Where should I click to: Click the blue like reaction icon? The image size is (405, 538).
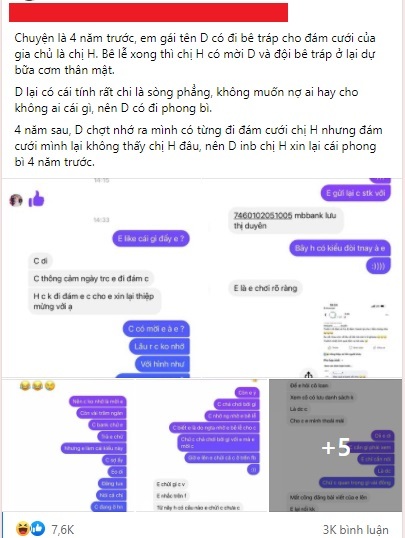[37, 528]
